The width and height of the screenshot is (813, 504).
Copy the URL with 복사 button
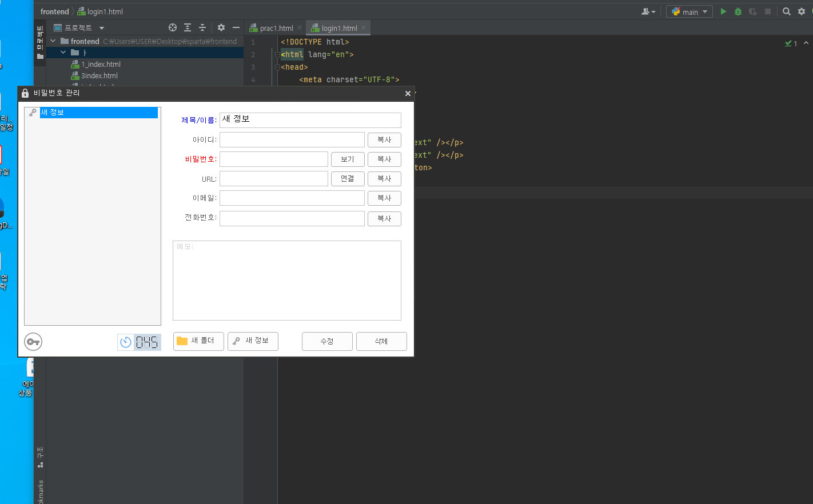[384, 179]
